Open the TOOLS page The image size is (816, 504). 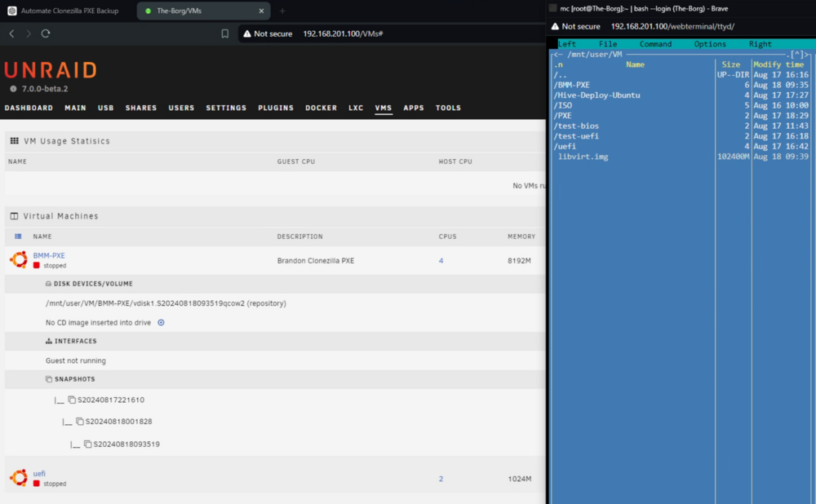tap(448, 108)
